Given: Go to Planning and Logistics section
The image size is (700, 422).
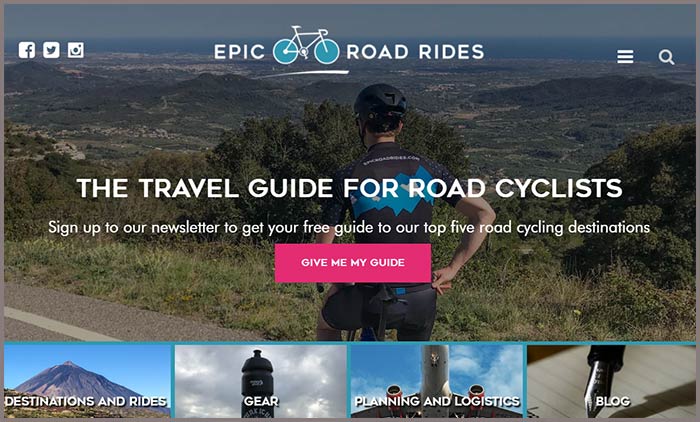Looking at the screenshot, I should pyautogui.click(x=437, y=401).
